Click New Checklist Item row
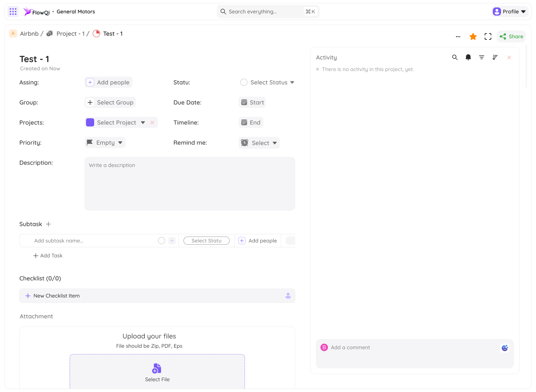 157,296
